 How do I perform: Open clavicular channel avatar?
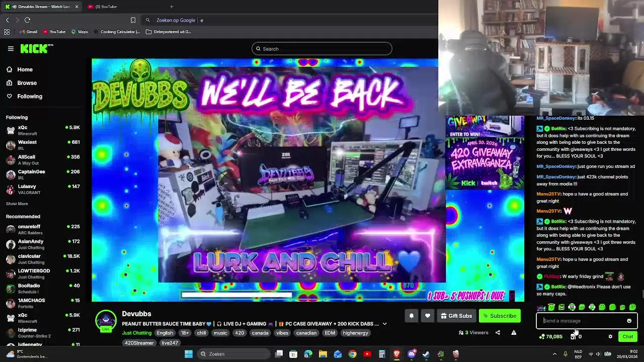[11, 259]
